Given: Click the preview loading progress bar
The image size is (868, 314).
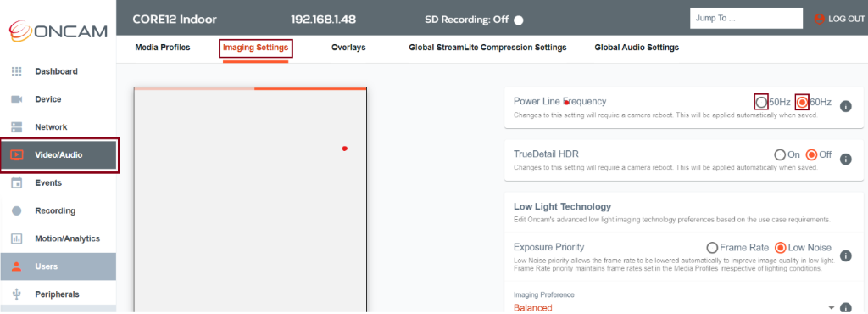Looking at the screenshot, I should [x=250, y=88].
